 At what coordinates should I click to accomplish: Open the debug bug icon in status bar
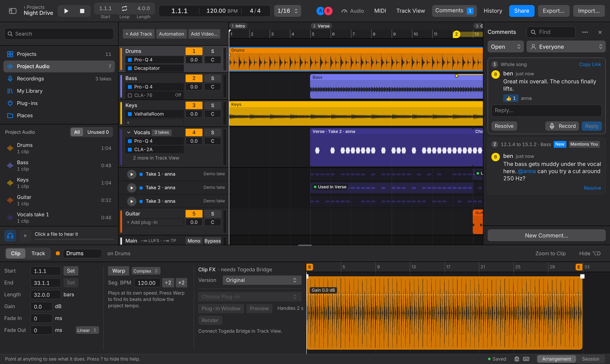coord(516,359)
